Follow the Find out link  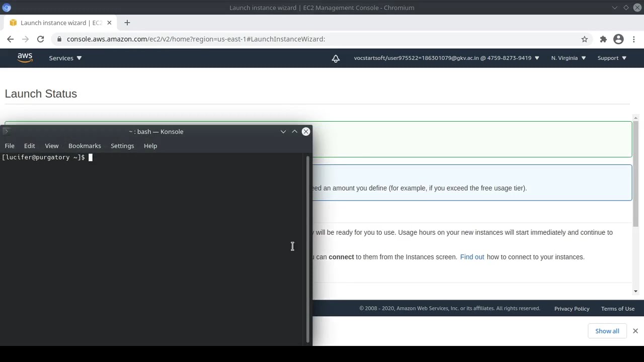point(472,257)
